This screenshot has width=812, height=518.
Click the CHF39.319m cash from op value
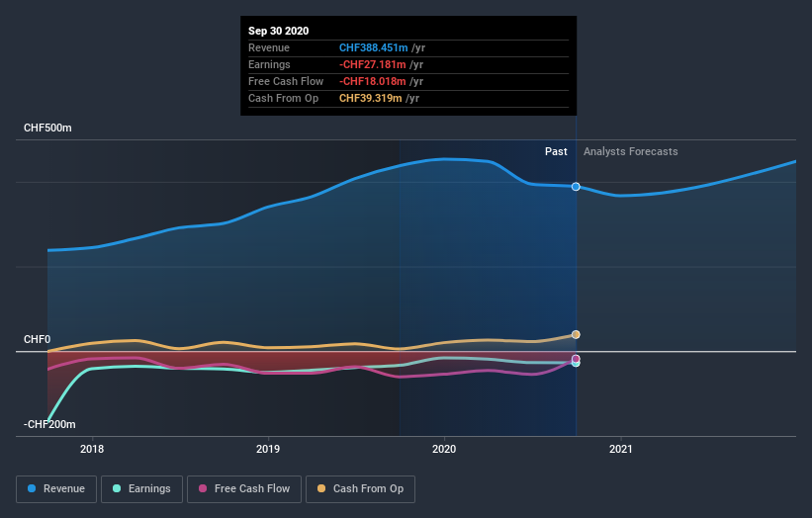pos(370,98)
